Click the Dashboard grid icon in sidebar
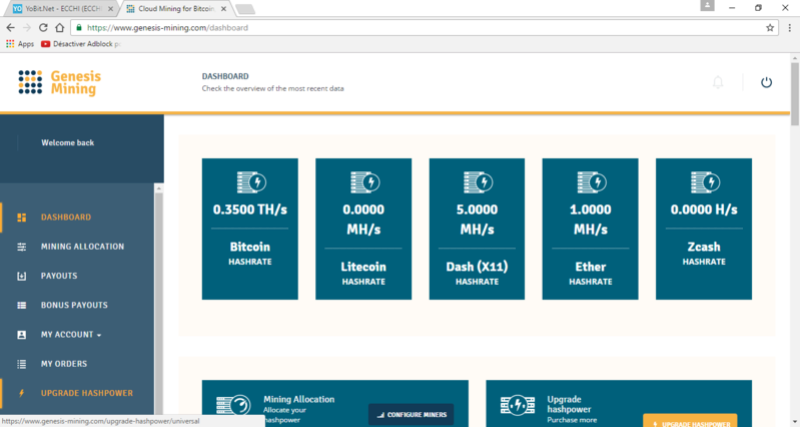 pos(21,217)
